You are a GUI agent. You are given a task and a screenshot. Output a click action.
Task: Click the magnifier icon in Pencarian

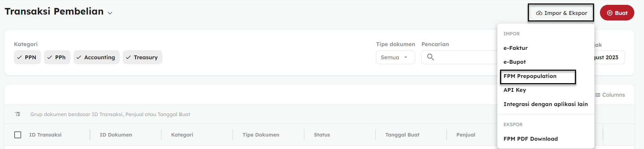pos(430,57)
